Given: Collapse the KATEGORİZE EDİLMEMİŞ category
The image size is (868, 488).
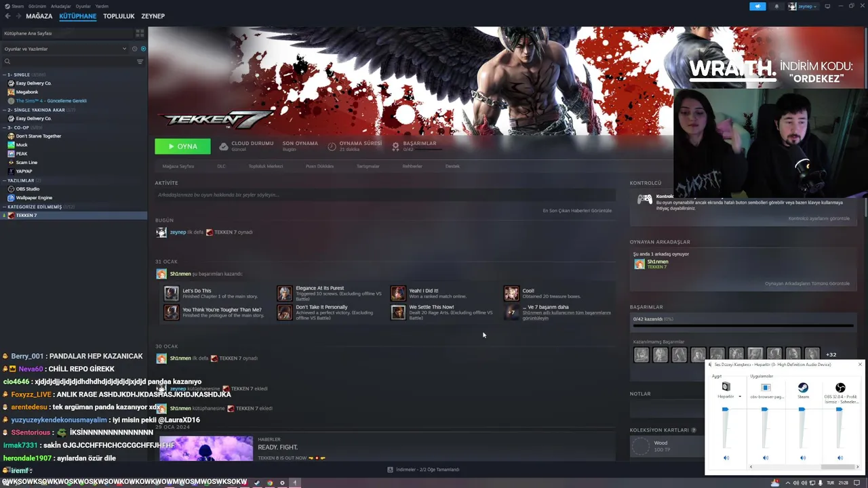Looking at the screenshot, I should pyautogui.click(x=4, y=207).
